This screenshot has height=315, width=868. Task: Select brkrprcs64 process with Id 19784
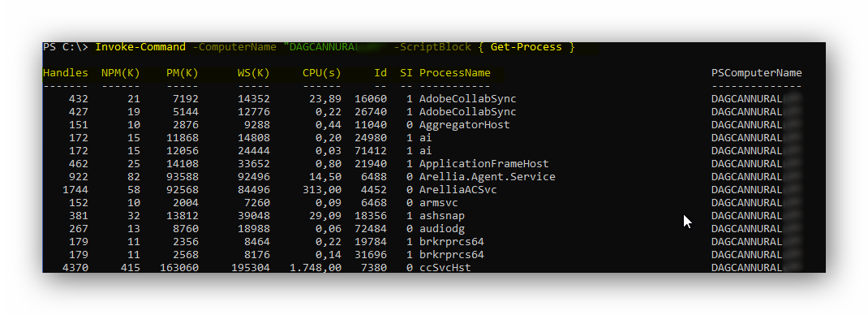tap(452, 242)
